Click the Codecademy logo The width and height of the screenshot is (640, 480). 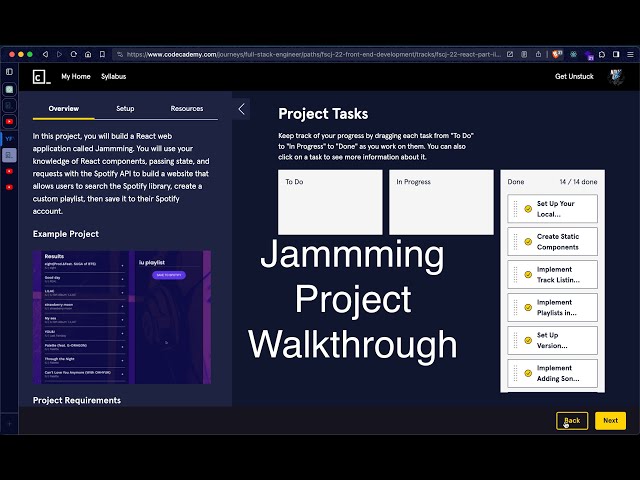42,77
